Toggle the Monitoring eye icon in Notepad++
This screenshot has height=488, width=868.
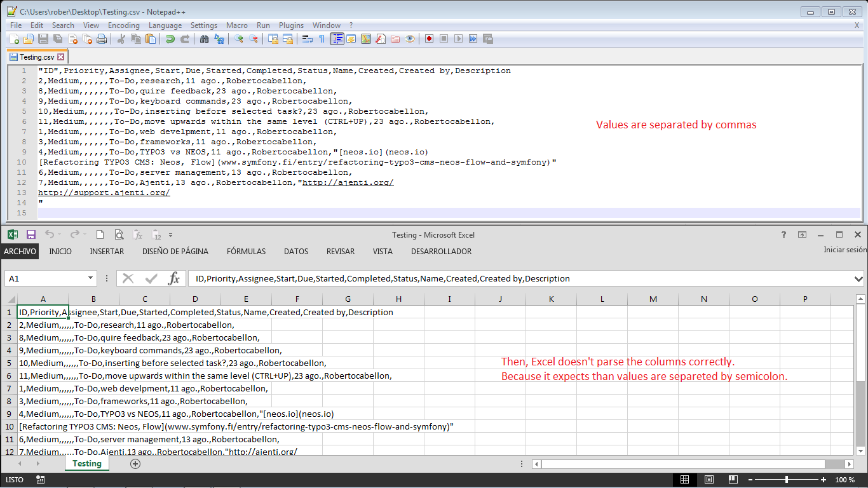(x=410, y=39)
